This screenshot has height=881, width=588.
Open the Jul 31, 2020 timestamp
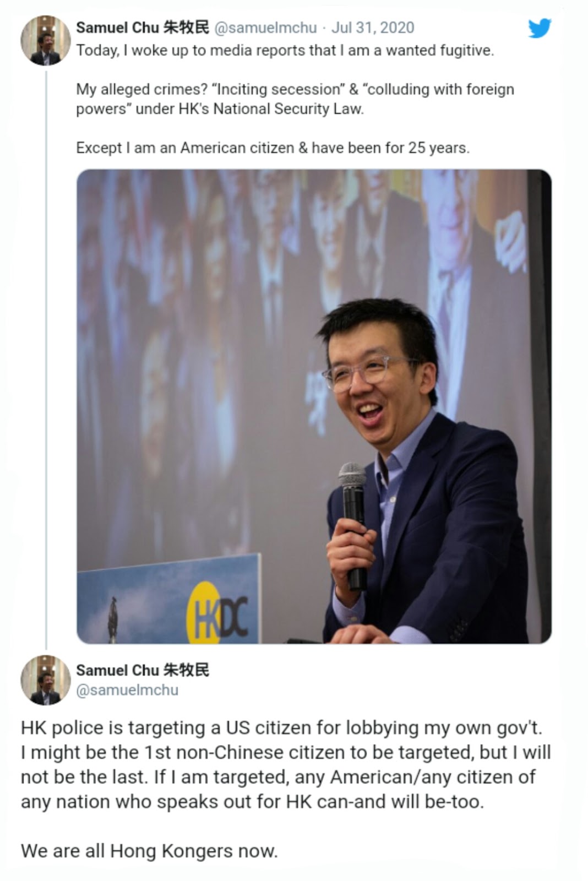click(373, 28)
